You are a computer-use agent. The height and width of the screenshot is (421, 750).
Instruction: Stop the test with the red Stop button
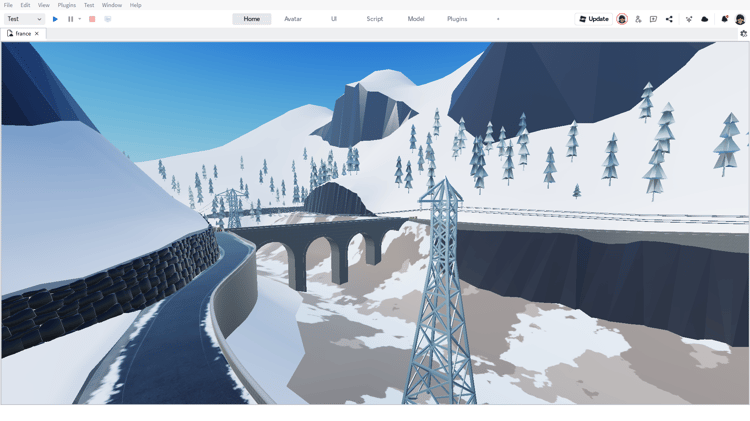point(92,19)
